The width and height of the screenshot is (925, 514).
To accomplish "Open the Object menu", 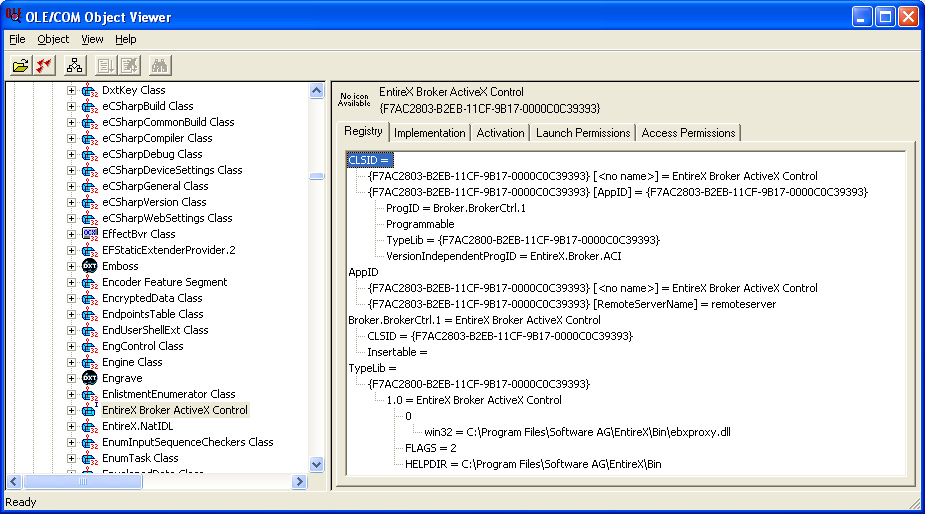I will (53, 39).
